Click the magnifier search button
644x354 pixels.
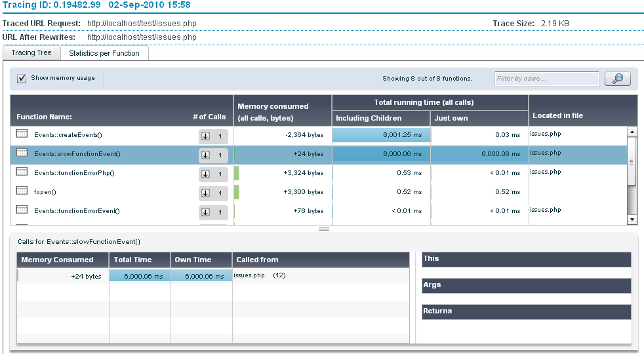pos(617,79)
